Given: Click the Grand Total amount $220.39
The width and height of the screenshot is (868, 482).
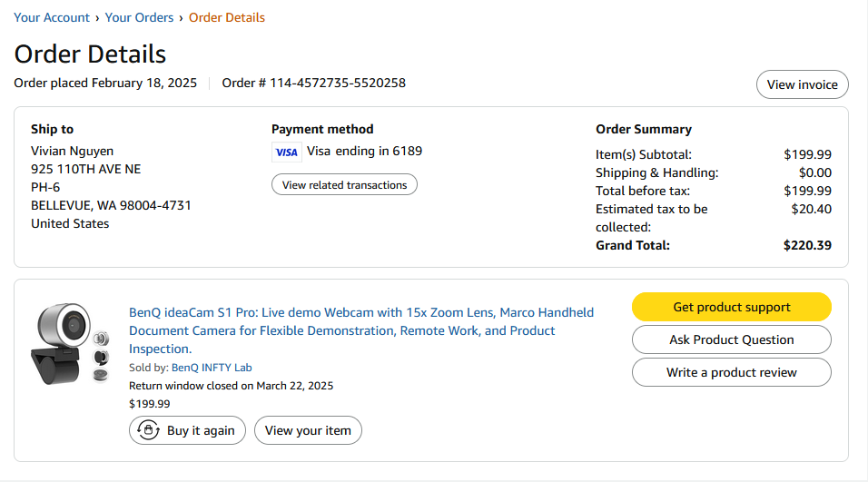Looking at the screenshot, I should (x=807, y=245).
